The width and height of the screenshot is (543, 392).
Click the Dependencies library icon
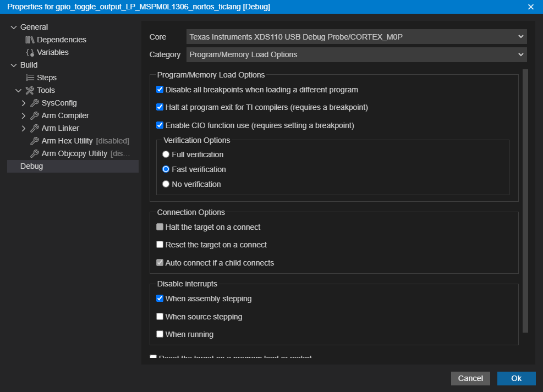(x=30, y=40)
